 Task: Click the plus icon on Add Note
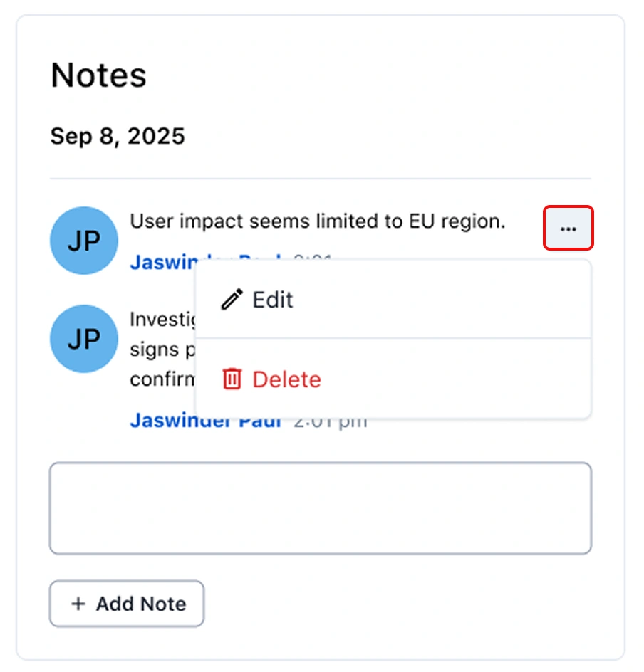78,604
